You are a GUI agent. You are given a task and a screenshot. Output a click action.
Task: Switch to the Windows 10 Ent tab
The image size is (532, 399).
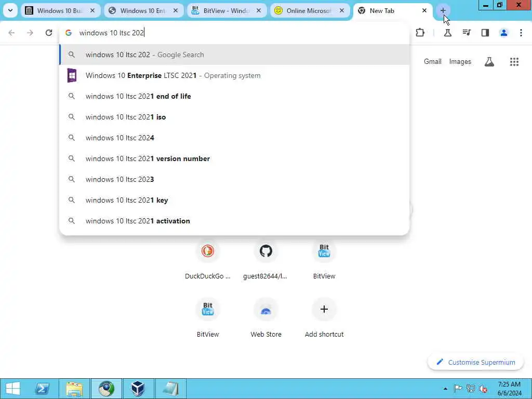pos(143,10)
